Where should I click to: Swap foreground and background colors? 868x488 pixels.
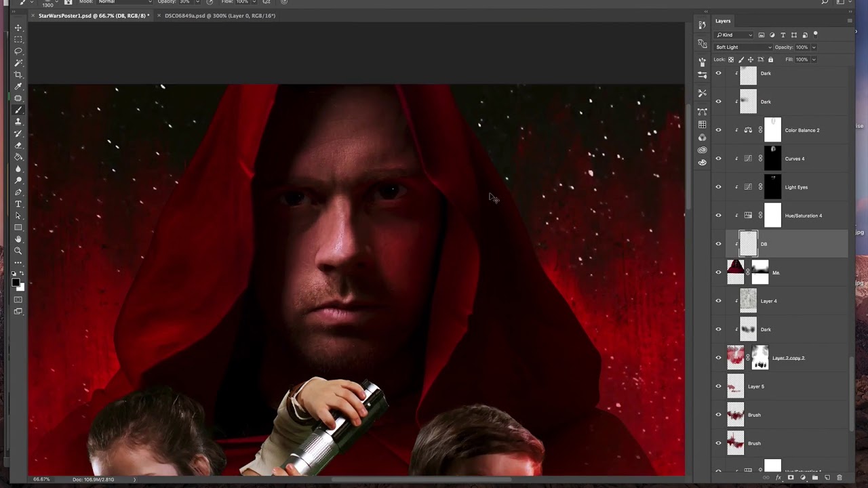click(22, 273)
